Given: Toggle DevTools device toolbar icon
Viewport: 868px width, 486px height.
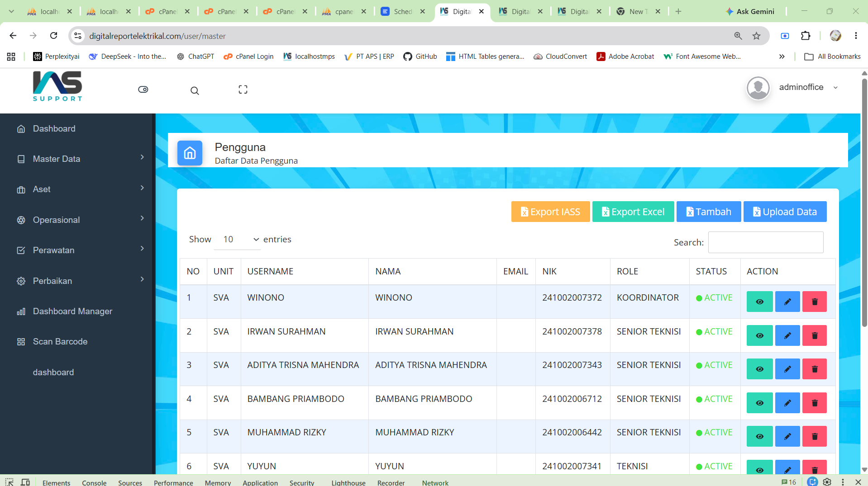Looking at the screenshot, I should click(25, 482).
